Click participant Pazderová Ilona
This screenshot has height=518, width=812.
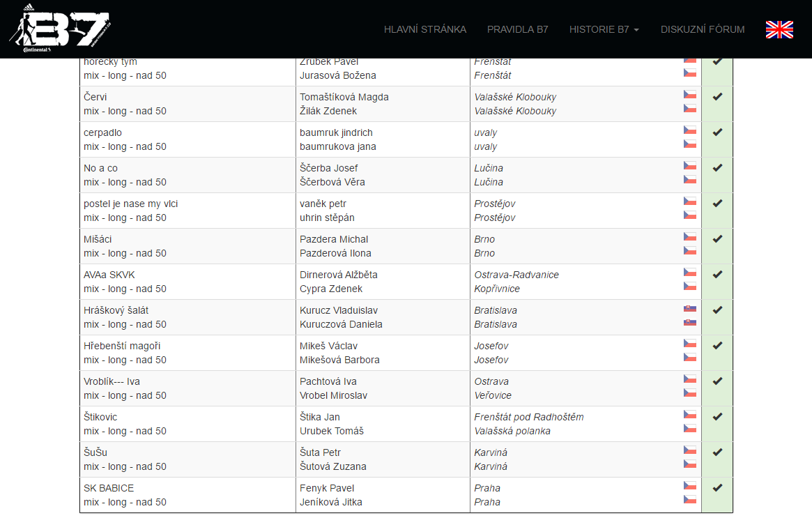coord(335,253)
